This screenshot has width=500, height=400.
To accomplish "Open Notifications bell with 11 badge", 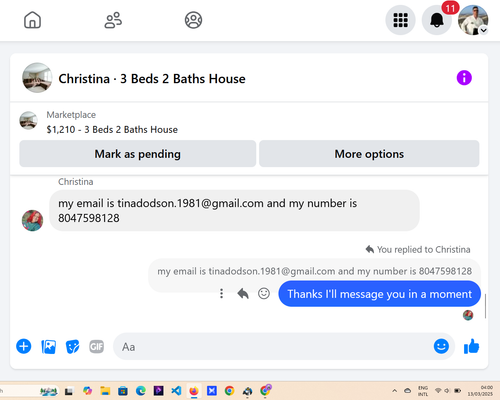I will click(x=437, y=20).
